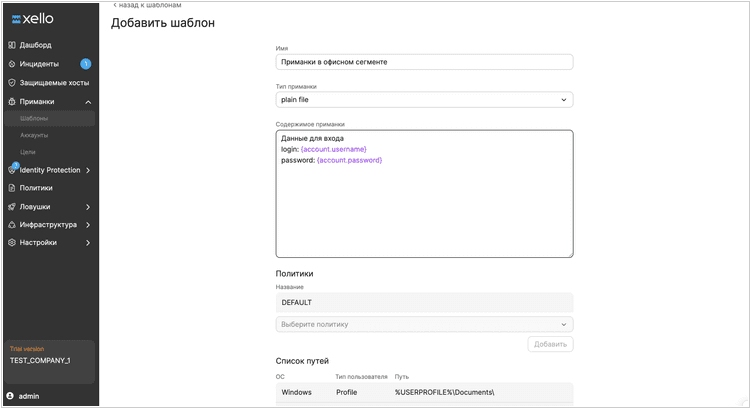Click the Инфраструктура sidebar icon

click(12, 225)
